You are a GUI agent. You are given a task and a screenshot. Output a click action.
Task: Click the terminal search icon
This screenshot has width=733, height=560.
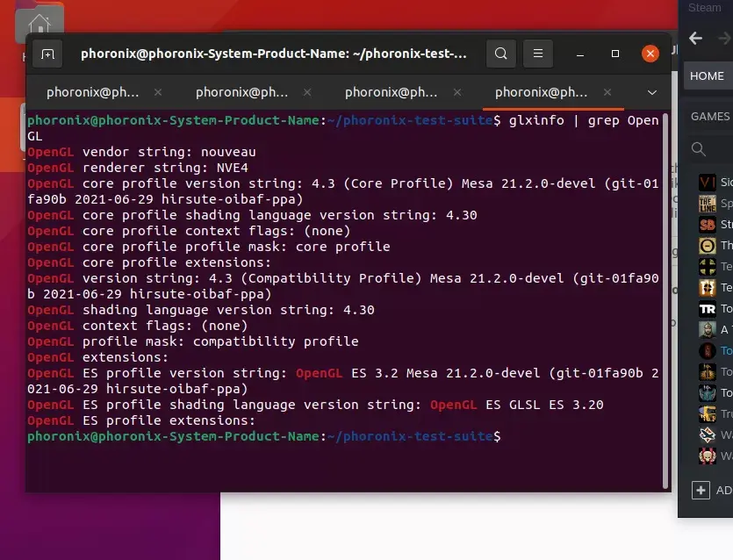point(500,54)
